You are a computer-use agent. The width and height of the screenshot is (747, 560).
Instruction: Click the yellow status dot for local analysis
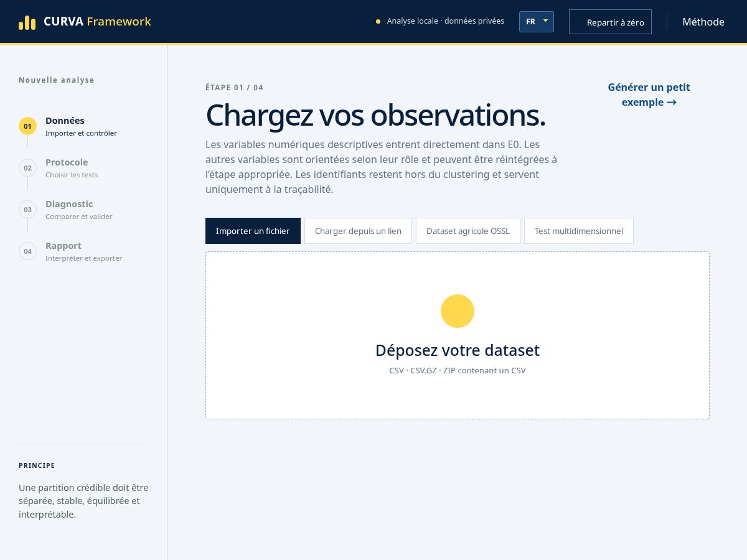(378, 22)
